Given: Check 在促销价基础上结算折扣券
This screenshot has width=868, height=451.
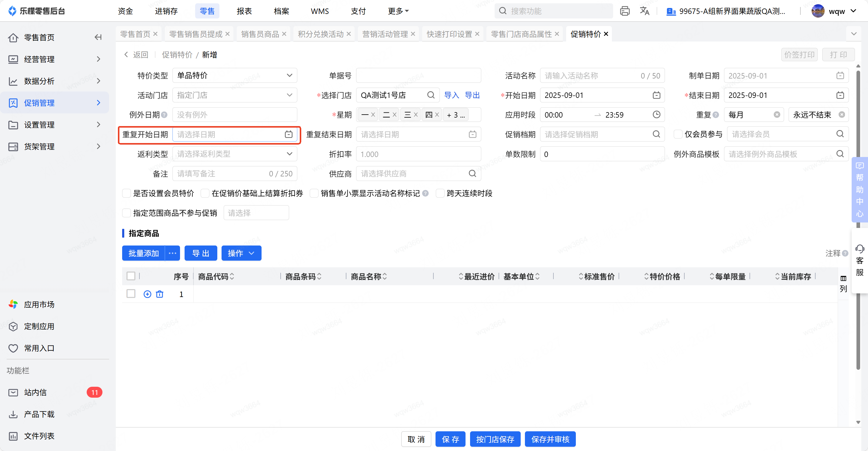Looking at the screenshot, I should [x=205, y=193].
